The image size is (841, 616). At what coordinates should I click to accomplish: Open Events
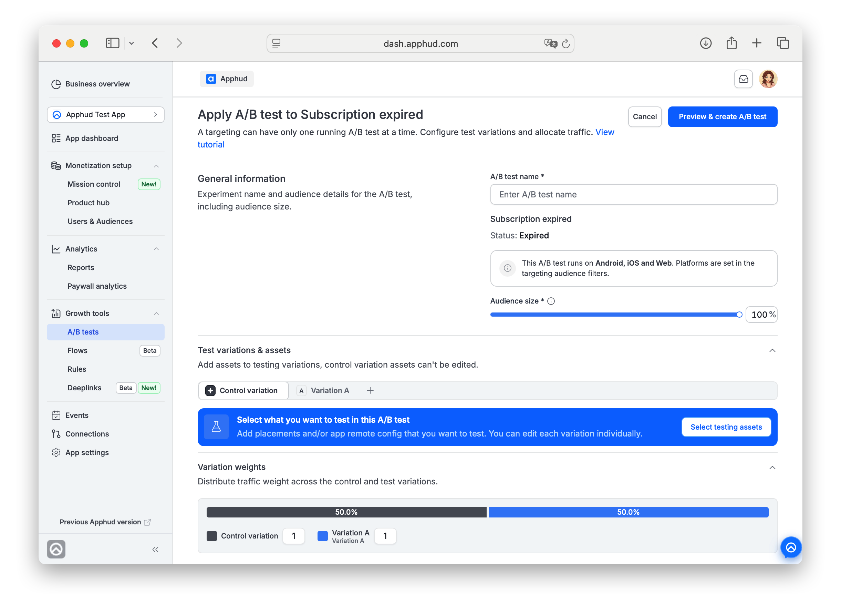coord(76,415)
